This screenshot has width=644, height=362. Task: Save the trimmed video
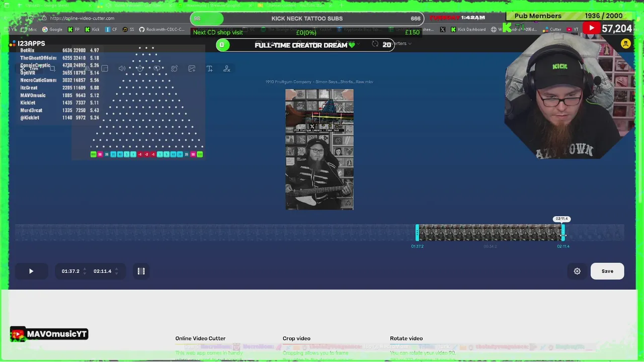607,271
